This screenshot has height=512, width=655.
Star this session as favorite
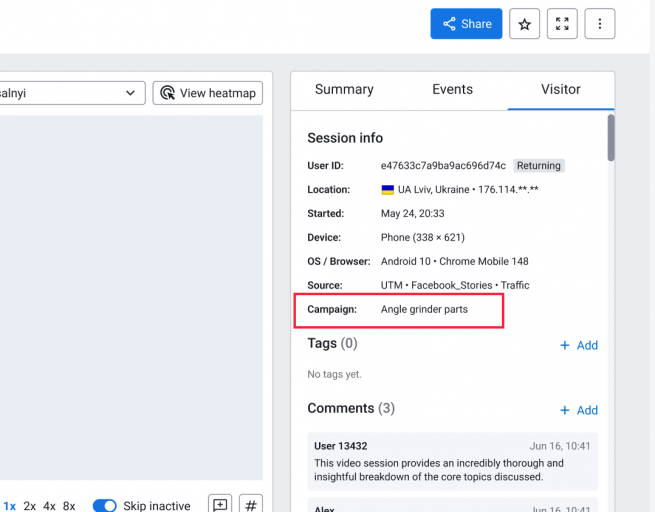tap(524, 24)
